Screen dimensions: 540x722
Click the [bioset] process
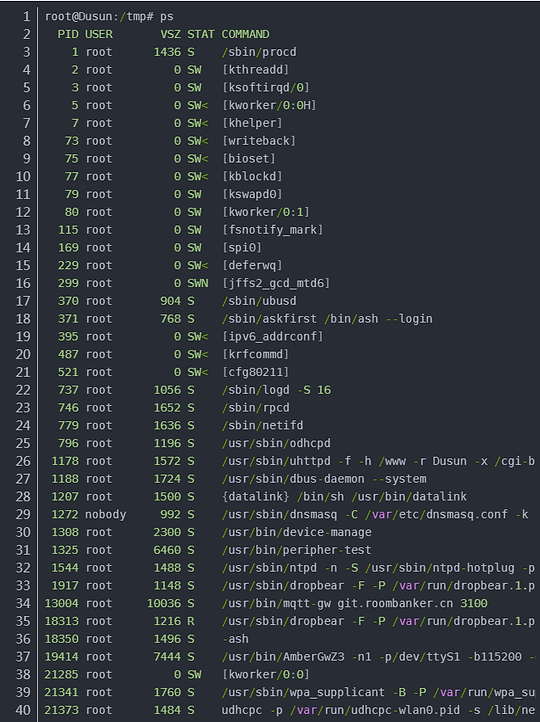(249, 159)
